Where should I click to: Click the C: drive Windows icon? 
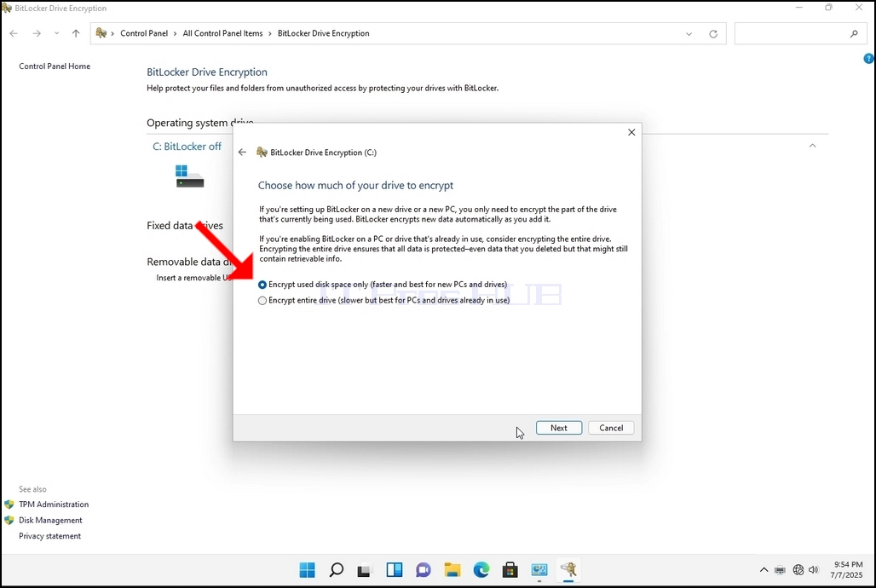(x=189, y=176)
